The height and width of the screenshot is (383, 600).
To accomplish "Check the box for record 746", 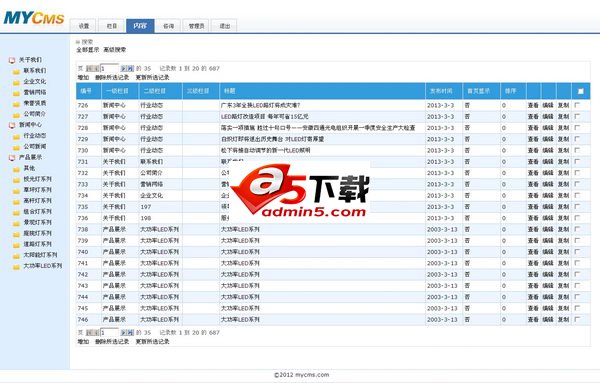I will (577, 319).
